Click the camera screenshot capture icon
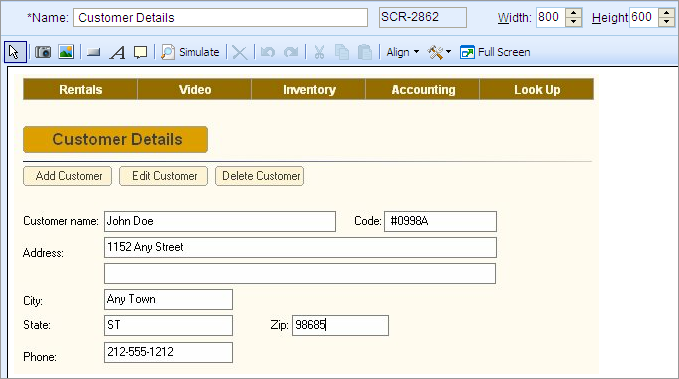 tap(43, 52)
